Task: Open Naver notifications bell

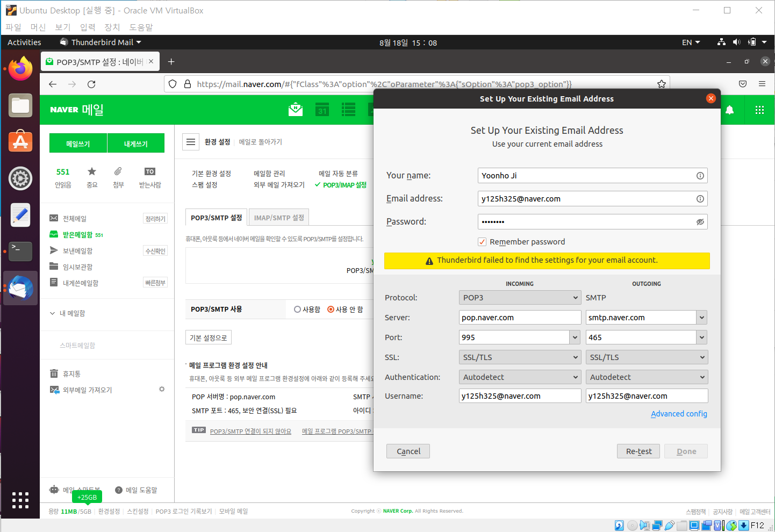Action: tap(730, 110)
